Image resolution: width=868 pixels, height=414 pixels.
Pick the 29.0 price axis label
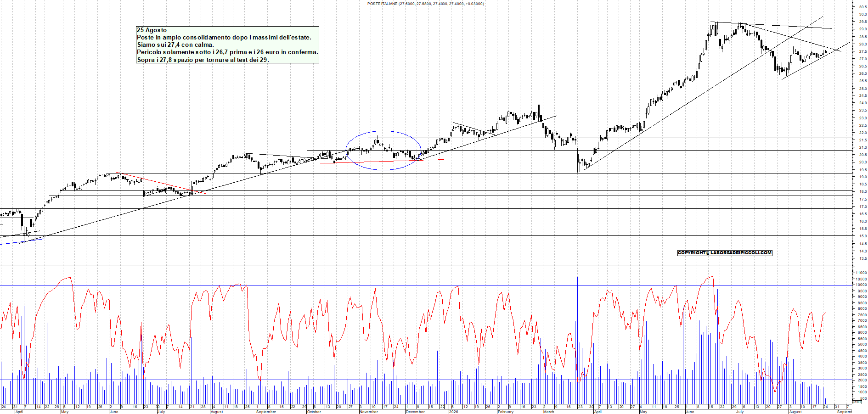(862, 29)
